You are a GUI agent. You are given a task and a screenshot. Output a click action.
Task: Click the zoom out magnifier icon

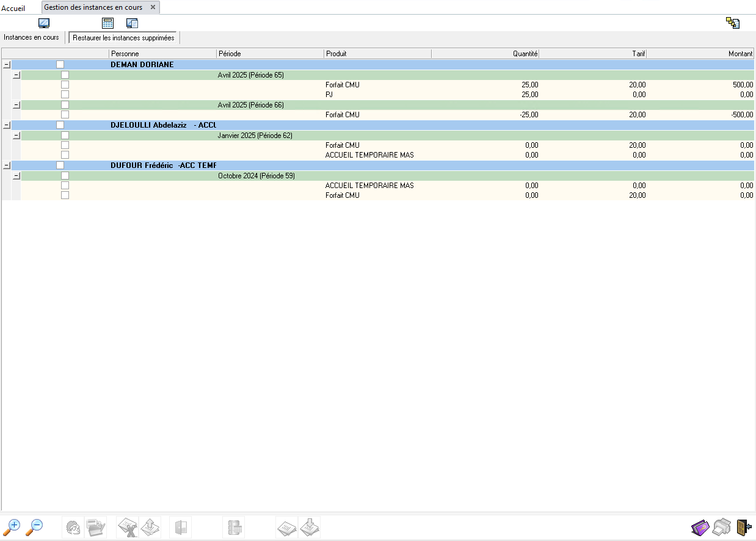[x=35, y=527]
